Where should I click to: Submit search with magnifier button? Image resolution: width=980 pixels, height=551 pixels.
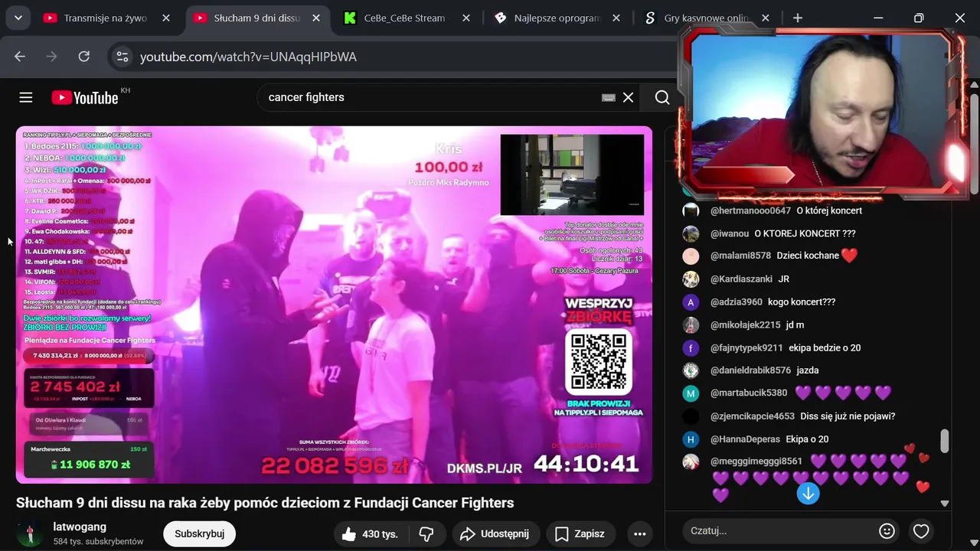(x=662, y=97)
